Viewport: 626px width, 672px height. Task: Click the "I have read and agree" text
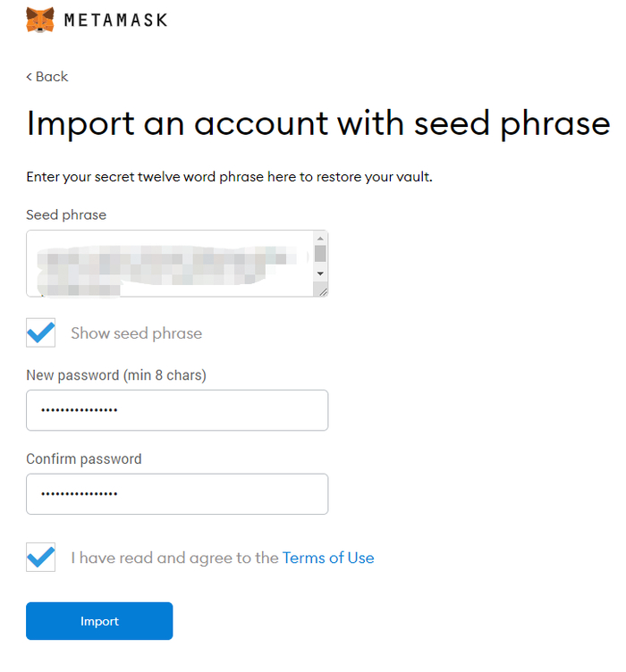(x=174, y=558)
